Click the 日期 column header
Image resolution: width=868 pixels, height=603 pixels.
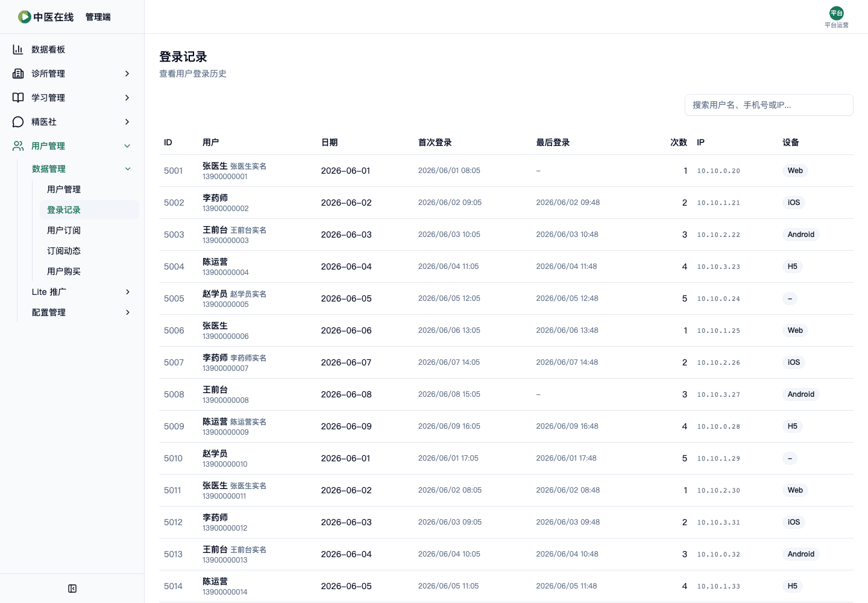pos(329,142)
